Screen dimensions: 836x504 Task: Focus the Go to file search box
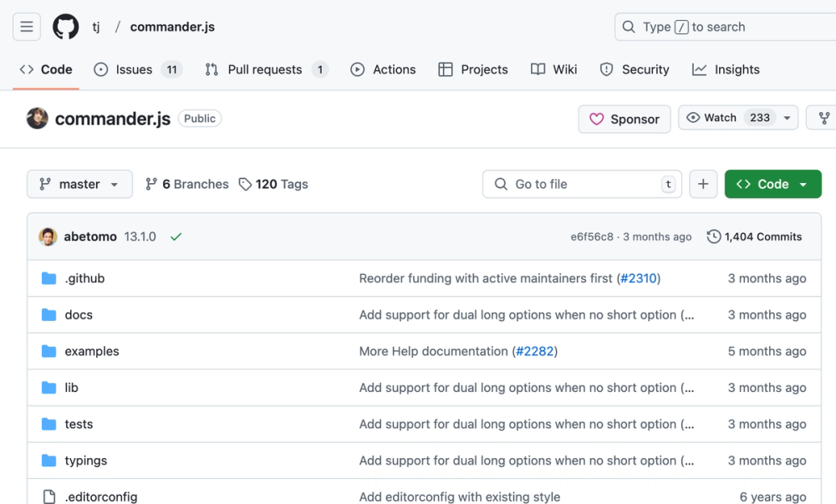(x=582, y=184)
